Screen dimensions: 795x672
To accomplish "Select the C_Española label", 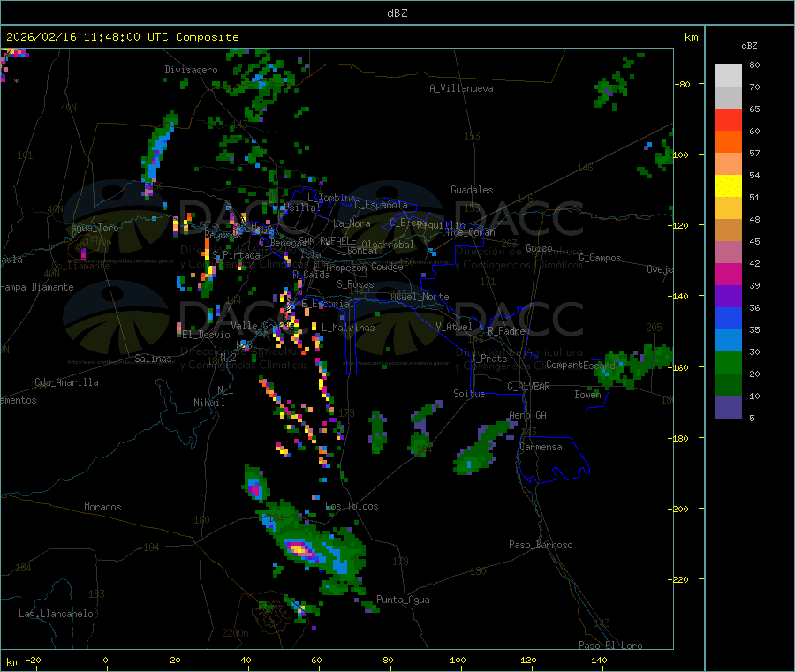I will pos(381,205).
